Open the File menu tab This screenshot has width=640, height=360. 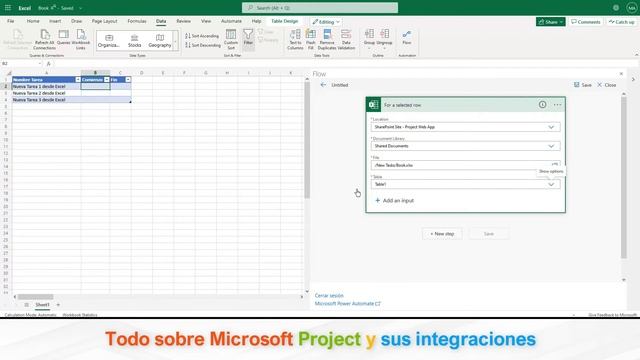pyautogui.click(x=11, y=21)
